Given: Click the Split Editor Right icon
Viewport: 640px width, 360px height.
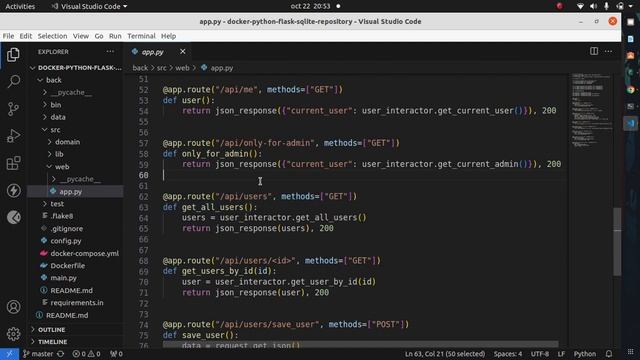Looking at the screenshot, I should click(594, 51).
